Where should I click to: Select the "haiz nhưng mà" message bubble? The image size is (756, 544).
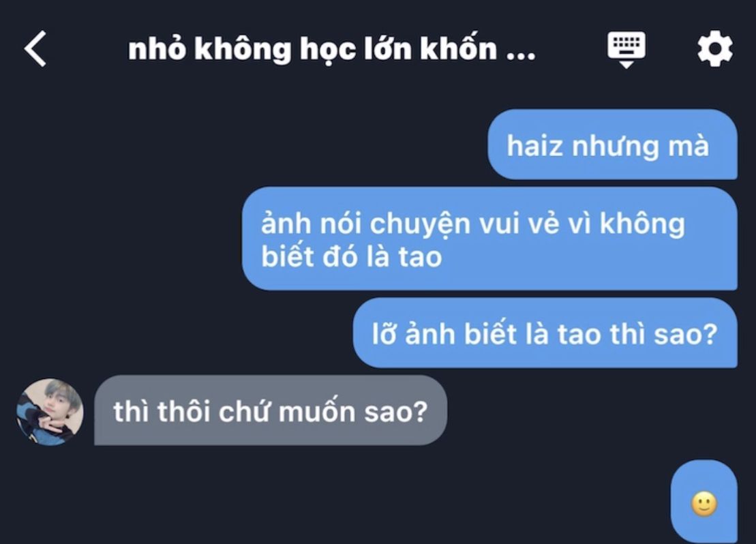click(x=612, y=145)
